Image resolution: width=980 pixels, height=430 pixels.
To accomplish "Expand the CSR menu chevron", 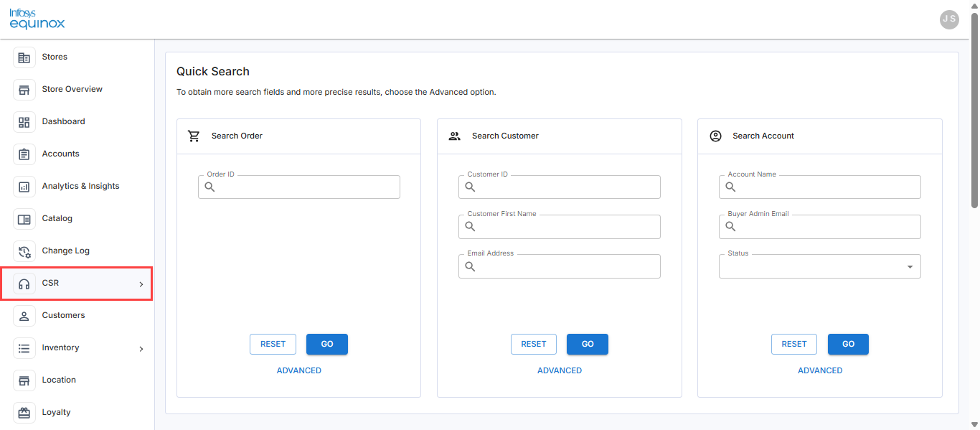I will 141,284.
